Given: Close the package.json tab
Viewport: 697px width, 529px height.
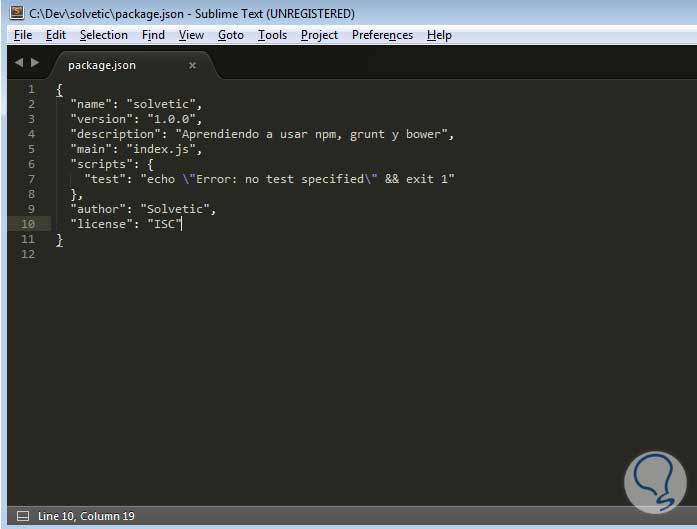Looking at the screenshot, I should [x=192, y=66].
